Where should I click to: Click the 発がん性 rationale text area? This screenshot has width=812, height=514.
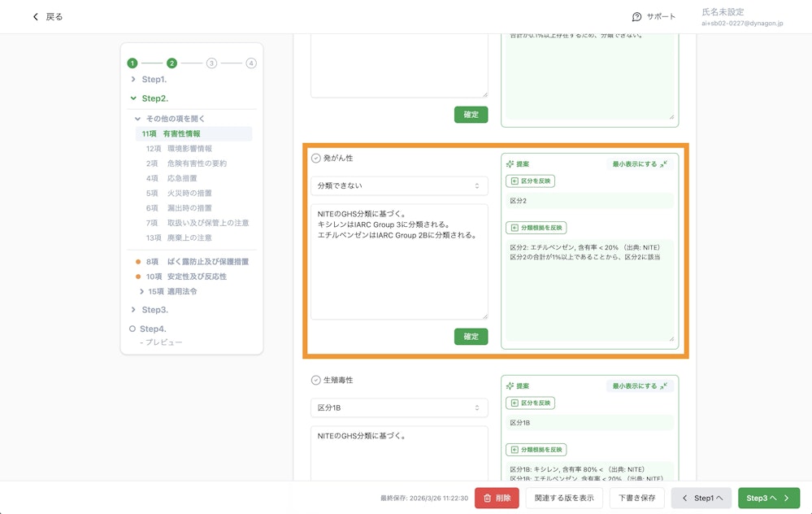click(399, 260)
